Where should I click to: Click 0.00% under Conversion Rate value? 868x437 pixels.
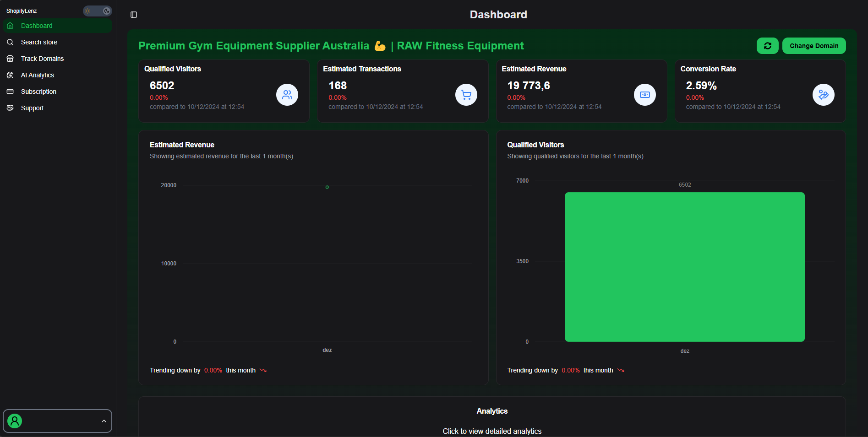click(695, 97)
